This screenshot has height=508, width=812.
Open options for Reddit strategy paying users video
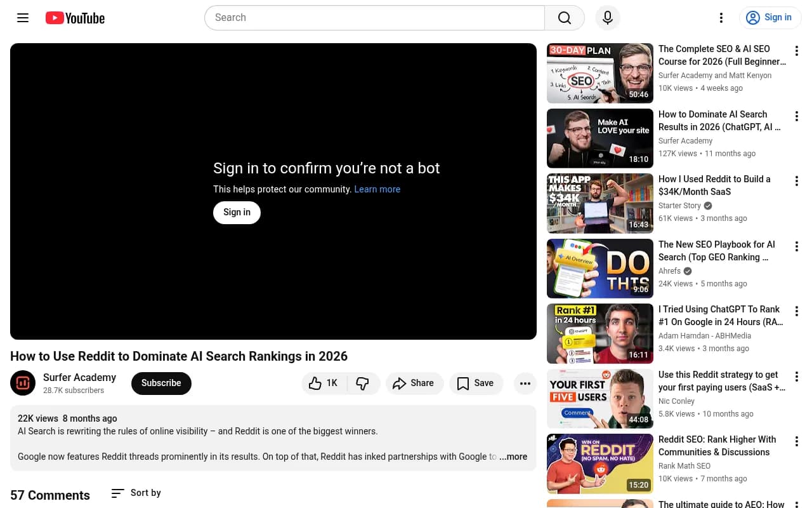(x=796, y=377)
